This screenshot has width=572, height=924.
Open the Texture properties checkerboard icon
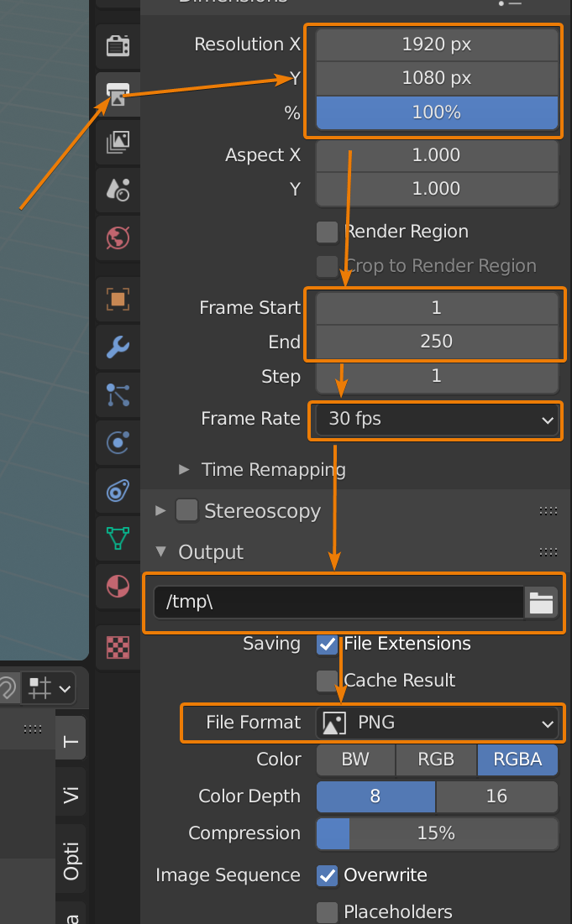pyautogui.click(x=118, y=647)
